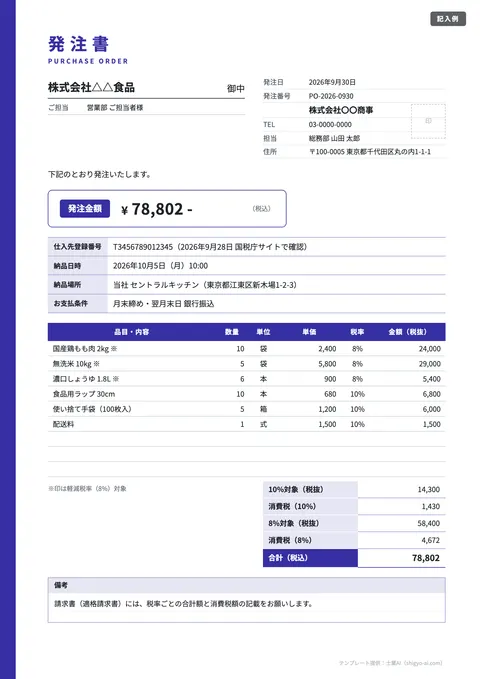Click unit 箱 in gloves row

click(x=263, y=409)
